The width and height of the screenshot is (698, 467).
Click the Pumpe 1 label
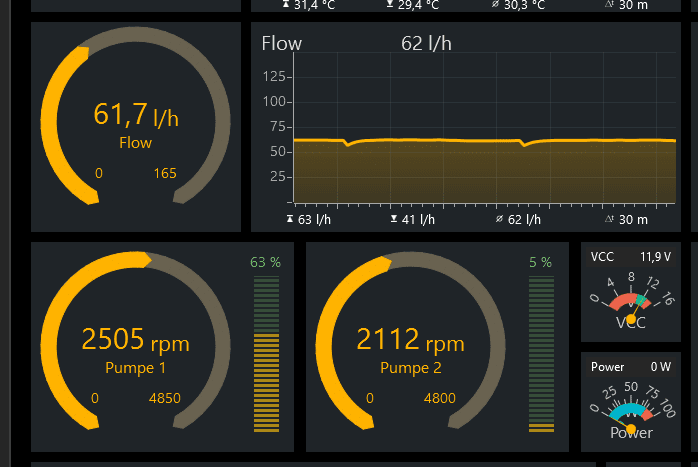click(135, 368)
